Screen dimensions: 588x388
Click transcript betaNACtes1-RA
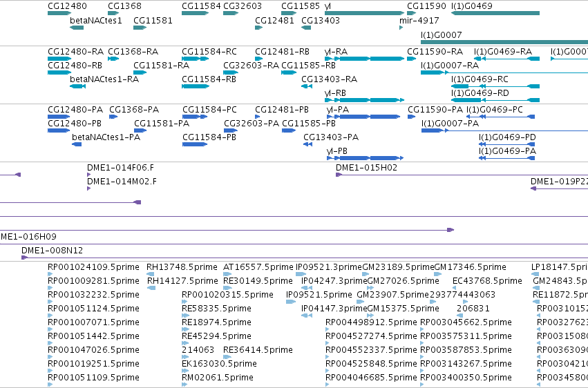coord(104,79)
